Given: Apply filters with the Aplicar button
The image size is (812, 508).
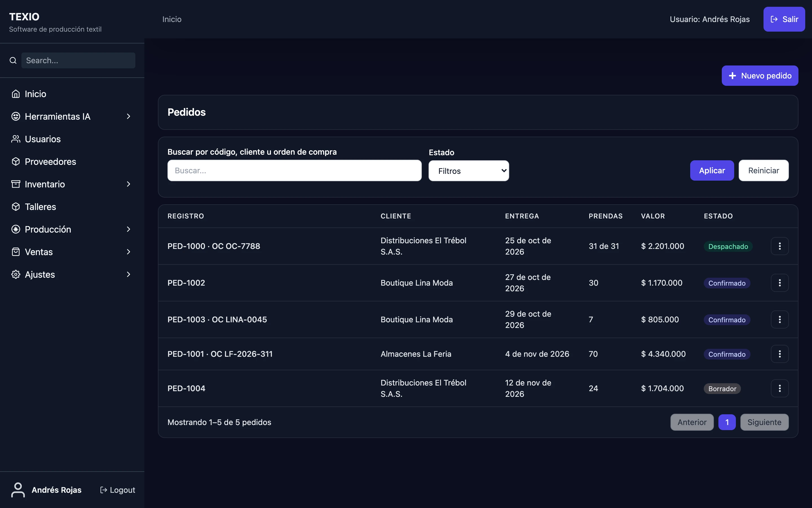Looking at the screenshot, I should pos(712,170).
